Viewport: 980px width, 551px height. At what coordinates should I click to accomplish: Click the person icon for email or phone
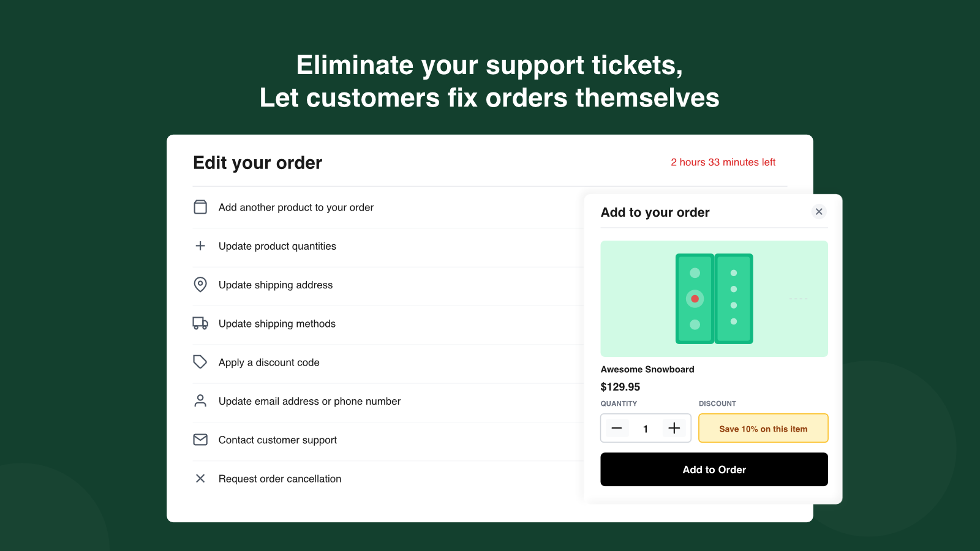click(200, 401)
